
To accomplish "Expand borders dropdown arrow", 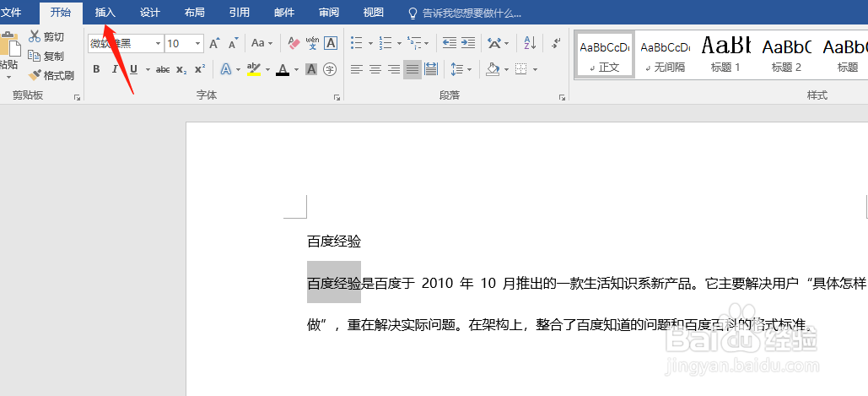I will point(536,70).
